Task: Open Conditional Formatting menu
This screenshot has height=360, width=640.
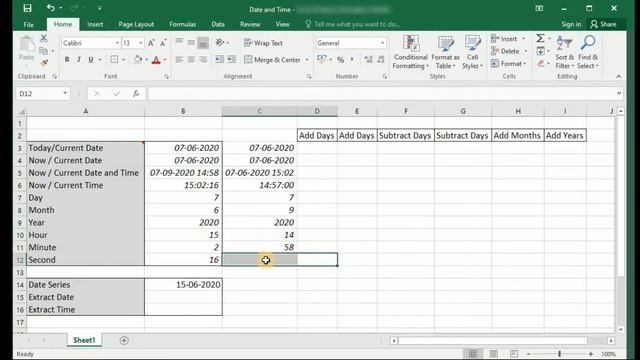Action: 411,52
